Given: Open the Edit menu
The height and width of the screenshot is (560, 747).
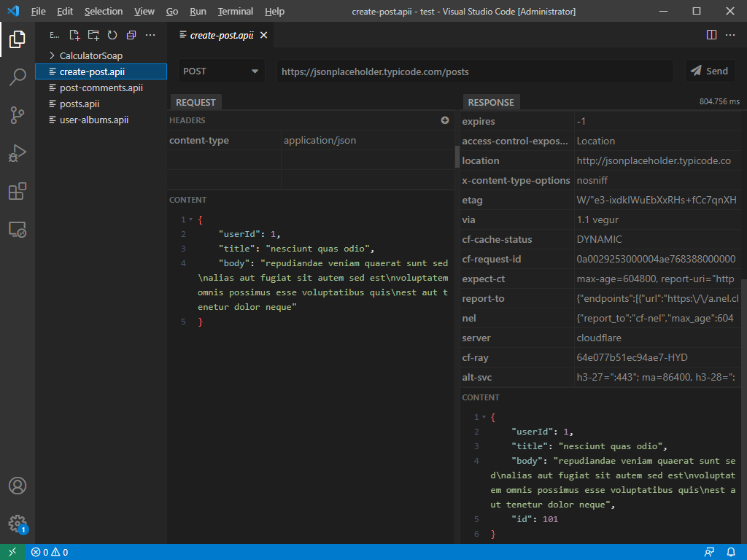Looking at the screenshot, I should [x=65, y=12].
